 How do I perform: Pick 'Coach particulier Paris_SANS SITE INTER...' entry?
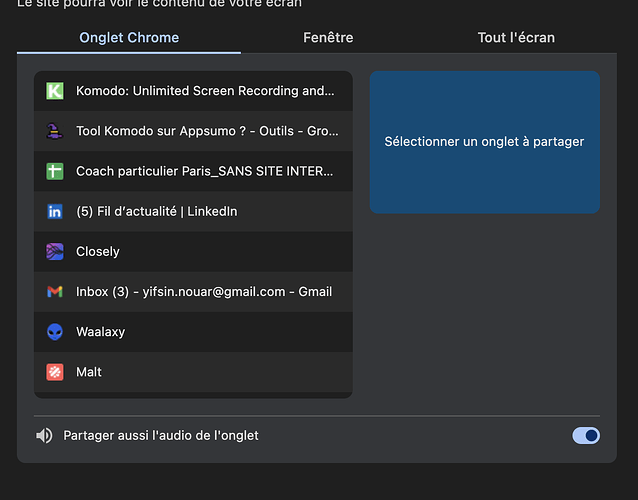193,171
